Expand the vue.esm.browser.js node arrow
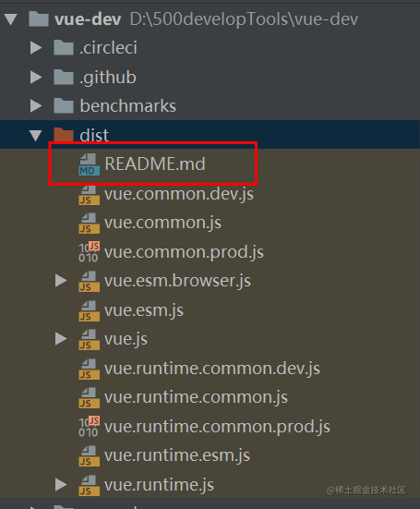This screenshot has width=420, height=509. pyautogui.click(x=61, y=281)
